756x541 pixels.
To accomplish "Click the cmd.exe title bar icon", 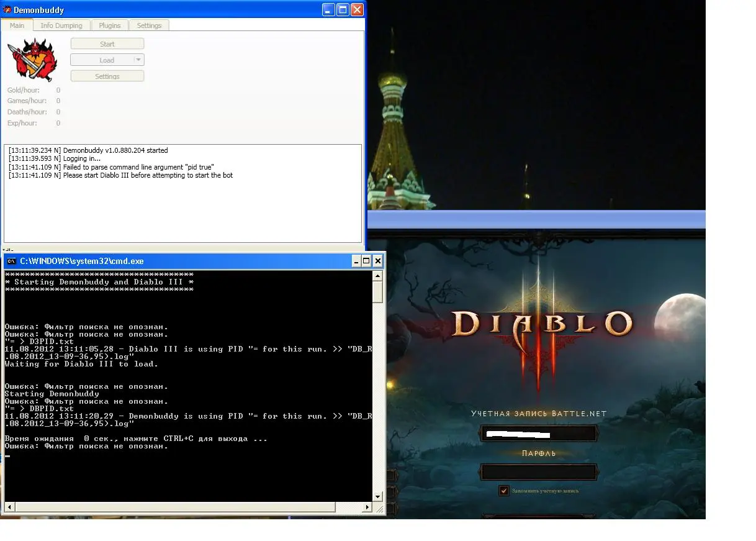I will [12, 261].
